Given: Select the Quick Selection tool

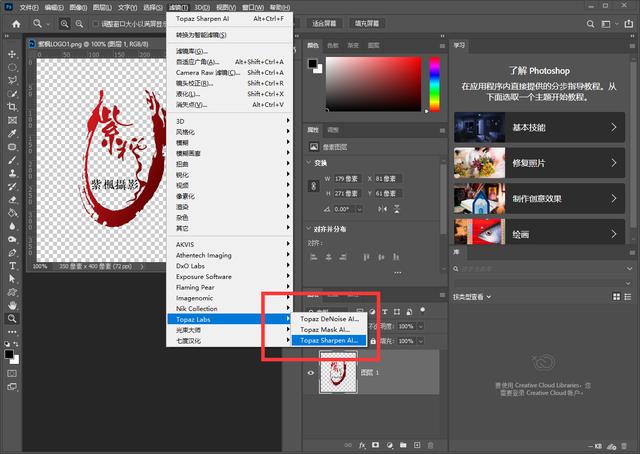Looking at the screenshot, I should pyautogui.click(x=12, y=94).
